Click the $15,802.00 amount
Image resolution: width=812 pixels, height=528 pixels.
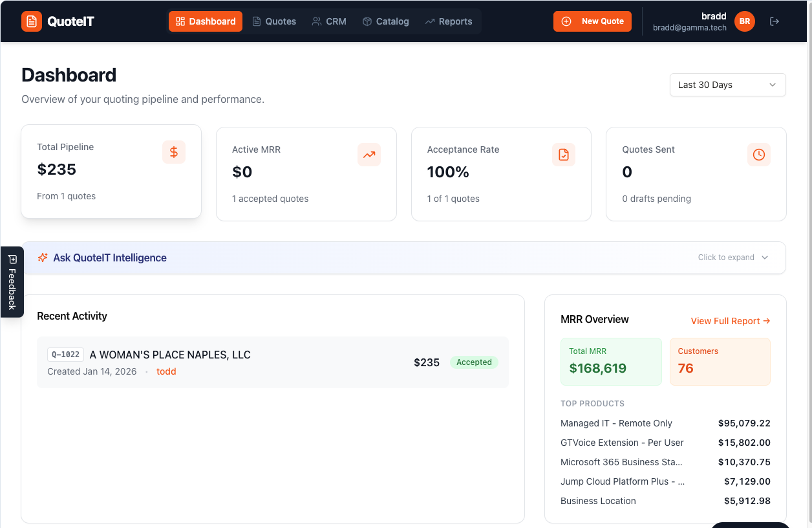click(x=744, y=443)
